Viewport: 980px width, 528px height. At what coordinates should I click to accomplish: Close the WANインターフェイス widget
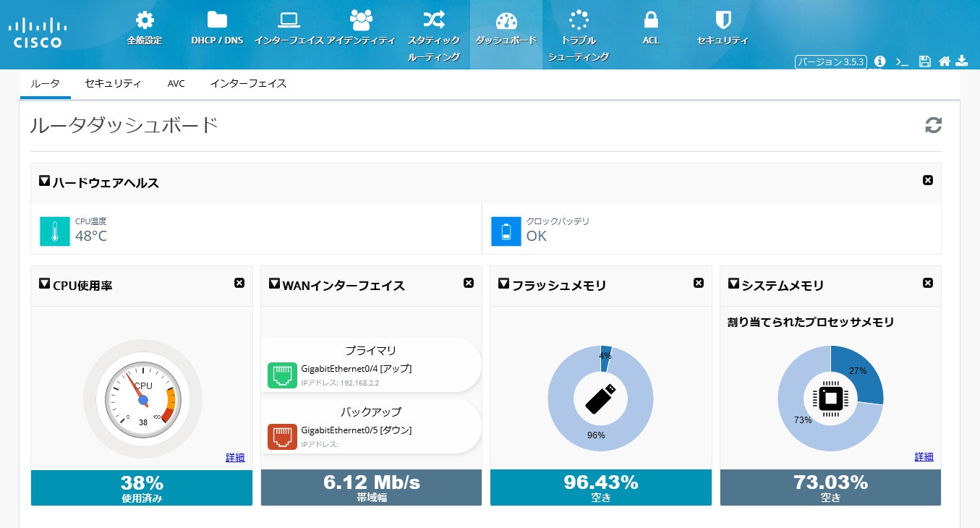(469, 283)
